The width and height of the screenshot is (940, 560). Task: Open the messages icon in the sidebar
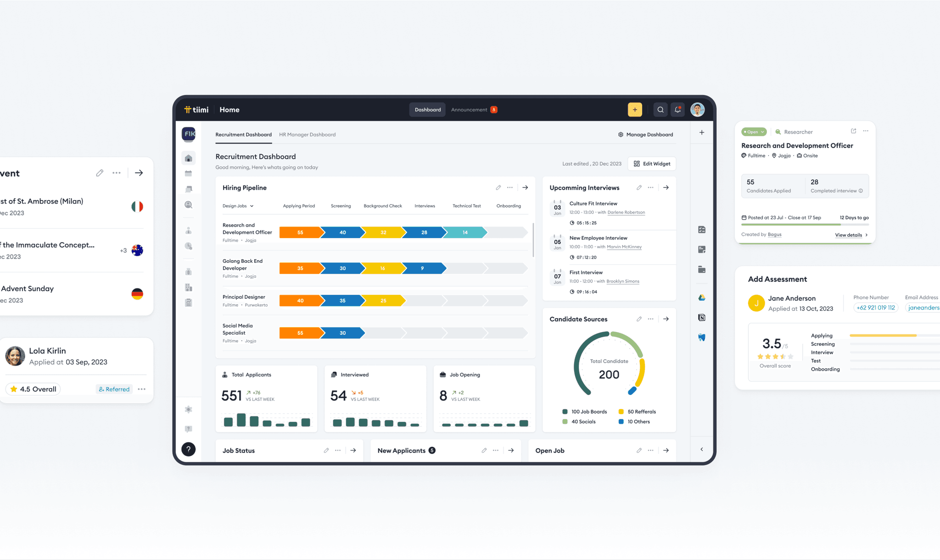point(188,189)
